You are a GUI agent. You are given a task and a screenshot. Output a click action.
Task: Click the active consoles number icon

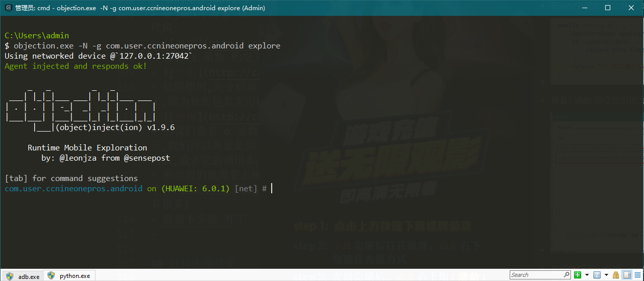(597, 275)
